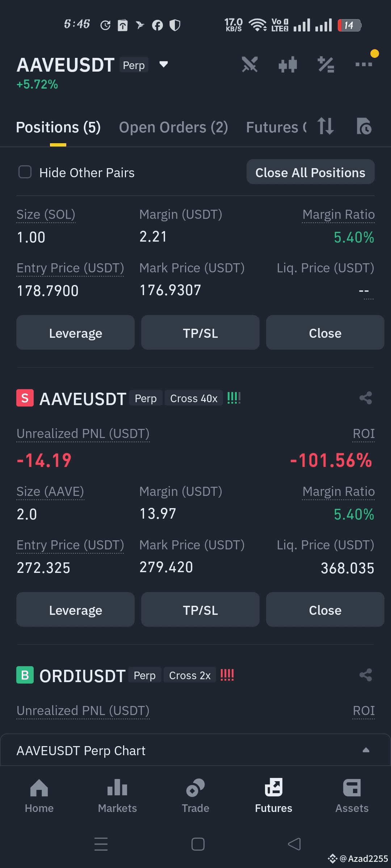The image size is (391, 868).
Task: Adjust Leverage for the AAVEUSDT position
Action: tap(75, 610)
